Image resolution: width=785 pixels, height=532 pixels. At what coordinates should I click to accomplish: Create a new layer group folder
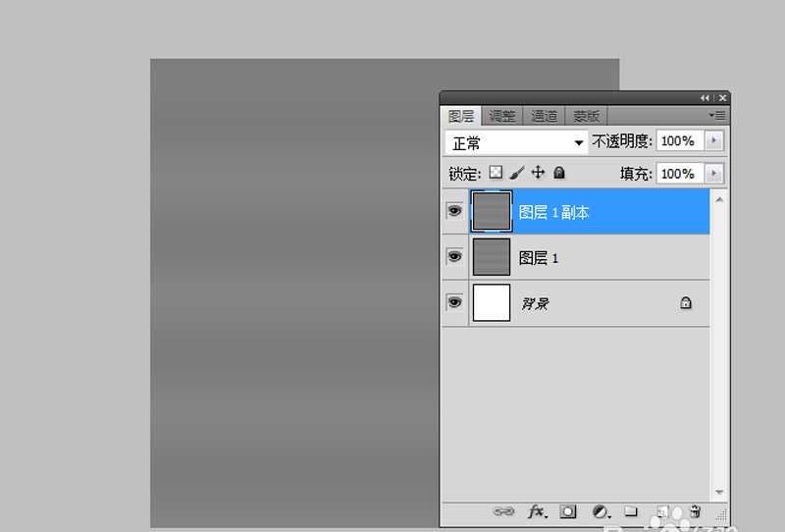coord(631,511)
